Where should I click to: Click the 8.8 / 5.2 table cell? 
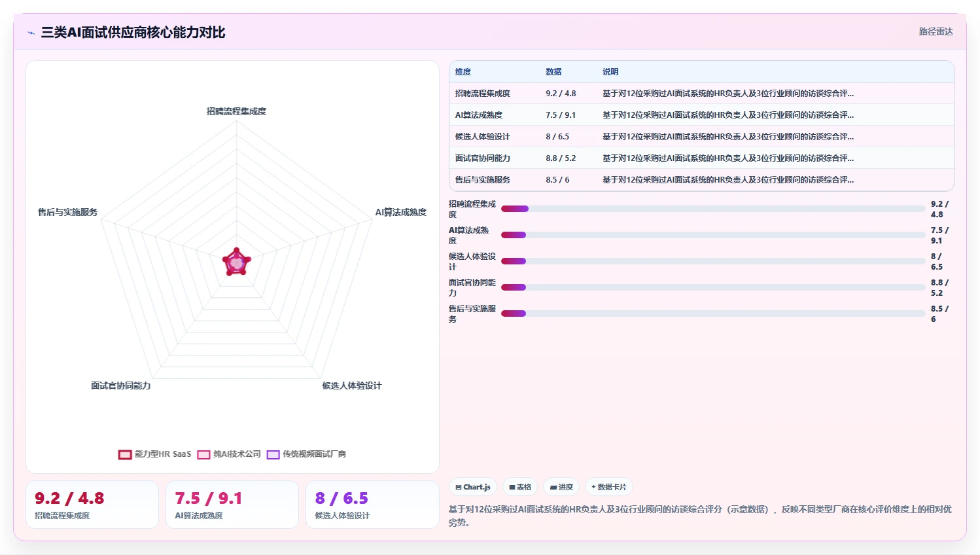tap(561, 158)
